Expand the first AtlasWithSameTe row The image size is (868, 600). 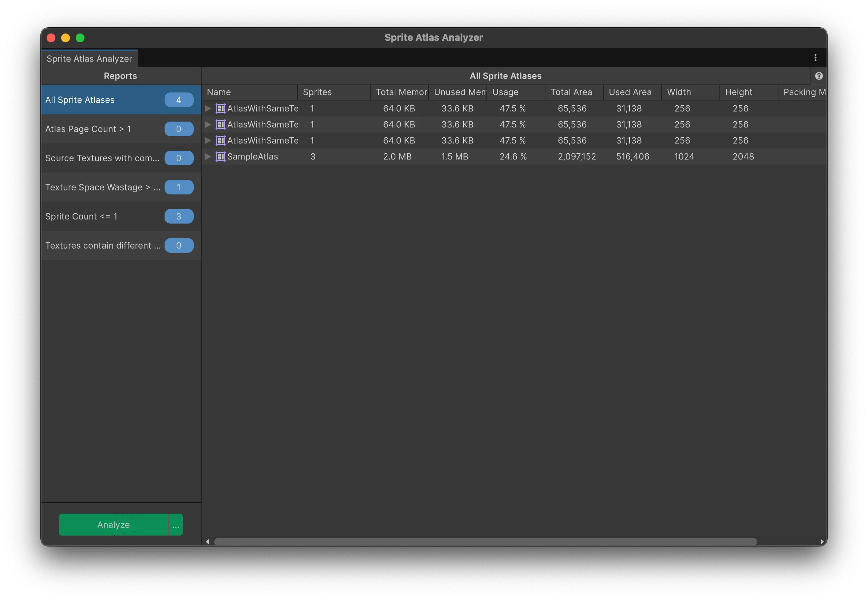coord(208,108)
